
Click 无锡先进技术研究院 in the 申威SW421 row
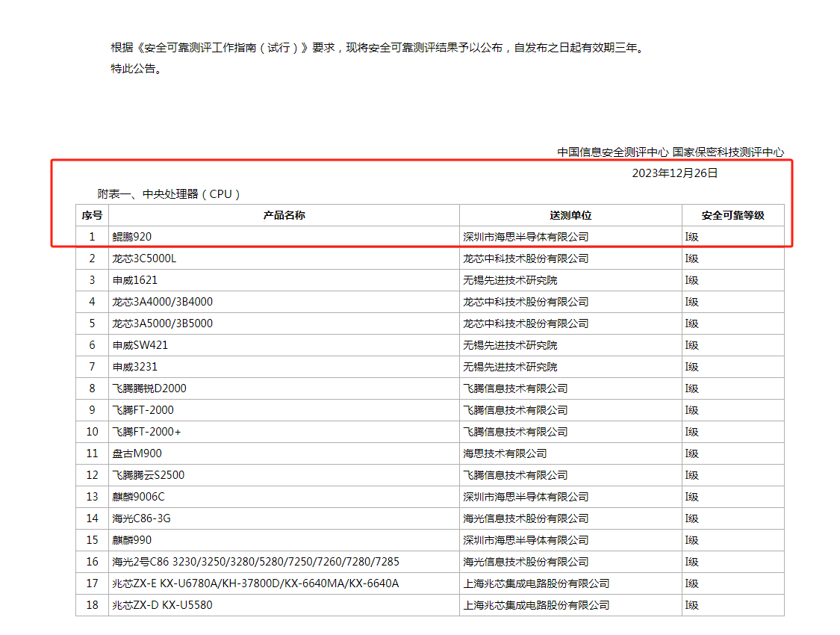[x=510, y=345]
